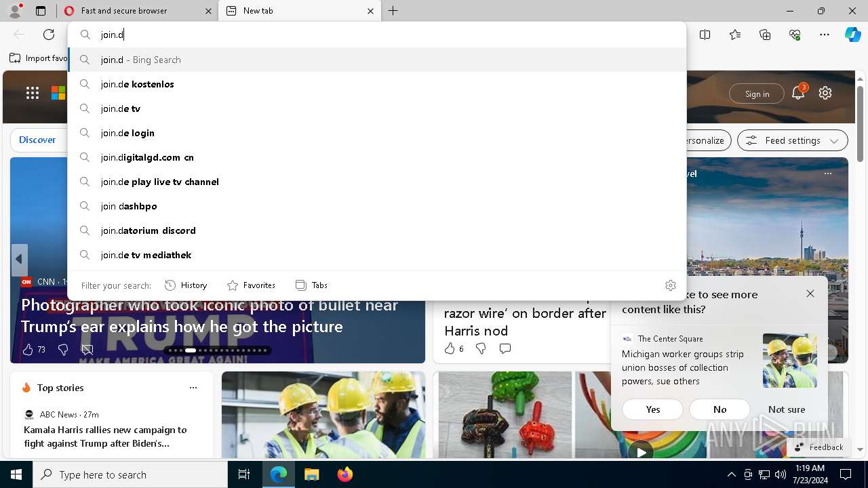Click the Sign in button
Viewport: 868px width, 488px height.
pos(757,94)
